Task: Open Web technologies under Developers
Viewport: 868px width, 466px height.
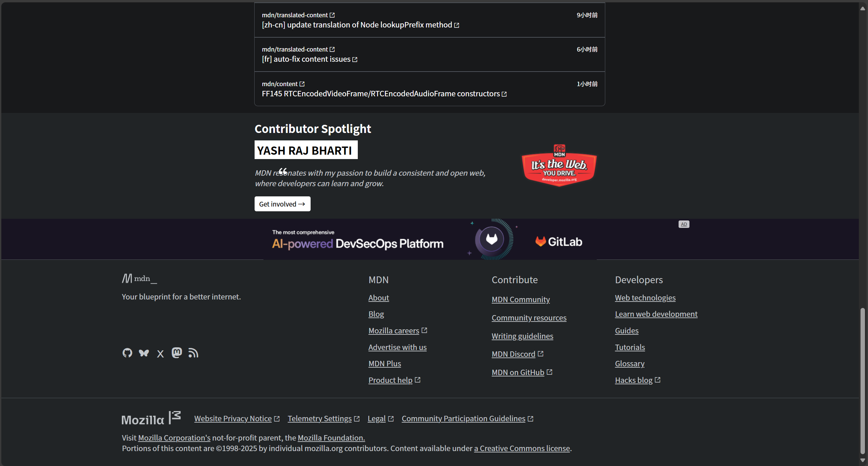Action: pyautogui.click(x=645, y=298)
